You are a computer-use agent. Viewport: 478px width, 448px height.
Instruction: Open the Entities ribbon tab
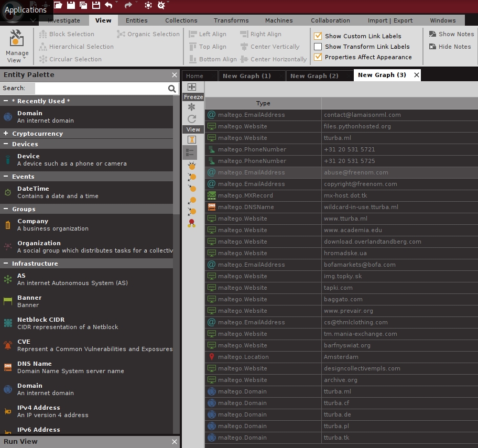click(x=137, y=20)
